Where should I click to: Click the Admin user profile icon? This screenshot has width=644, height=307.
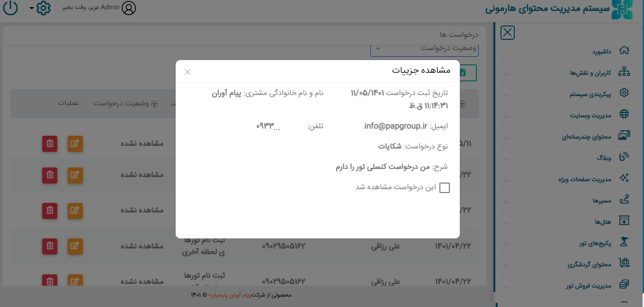129,8
